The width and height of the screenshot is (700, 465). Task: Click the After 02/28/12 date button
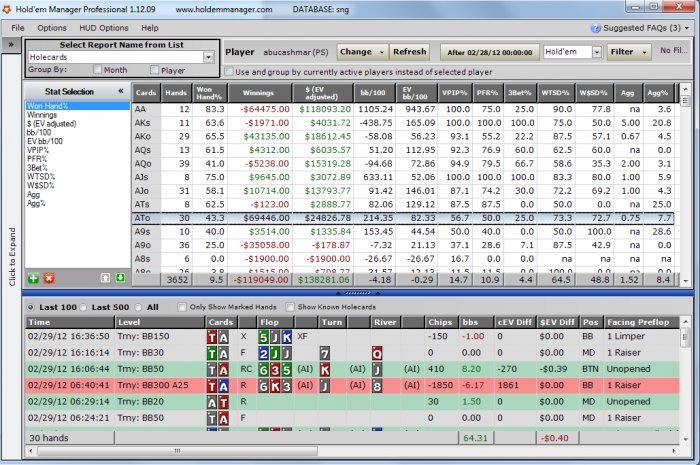[x=490, y=52]
